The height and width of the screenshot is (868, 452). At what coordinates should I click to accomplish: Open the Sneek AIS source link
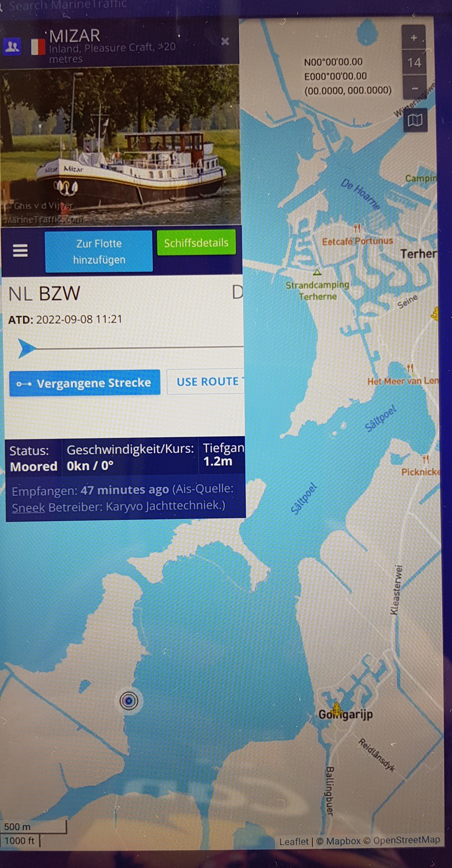click(x=28, y=507)
